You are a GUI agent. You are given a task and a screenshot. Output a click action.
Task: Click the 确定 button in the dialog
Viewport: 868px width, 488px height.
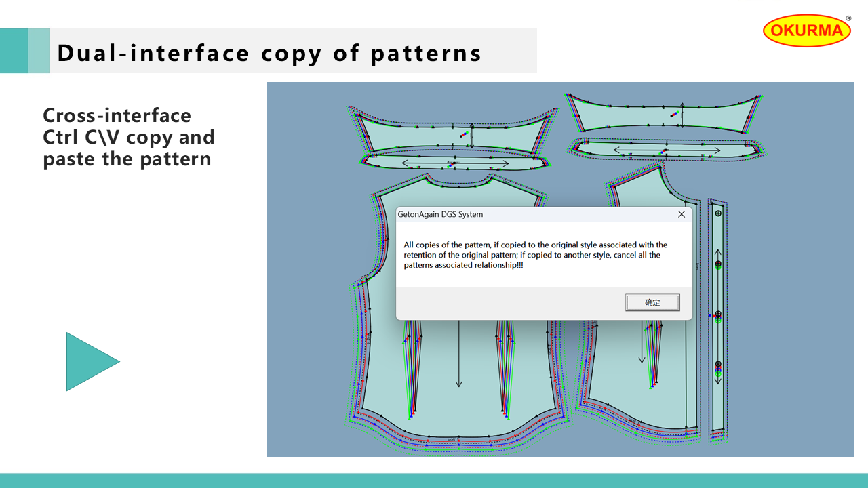[x=652, y=302]
